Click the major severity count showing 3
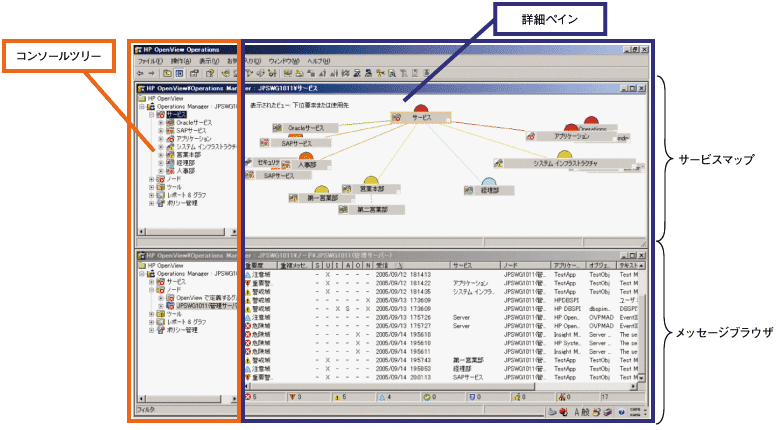Viewport: 780px width, 430px height. click(308, 397)
